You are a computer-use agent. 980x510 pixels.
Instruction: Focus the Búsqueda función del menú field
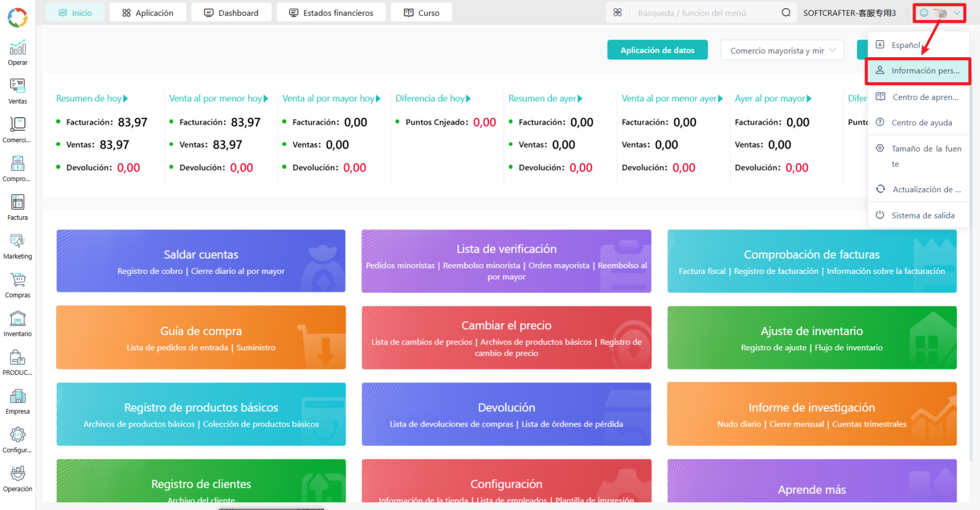click(x=706, y=13)
